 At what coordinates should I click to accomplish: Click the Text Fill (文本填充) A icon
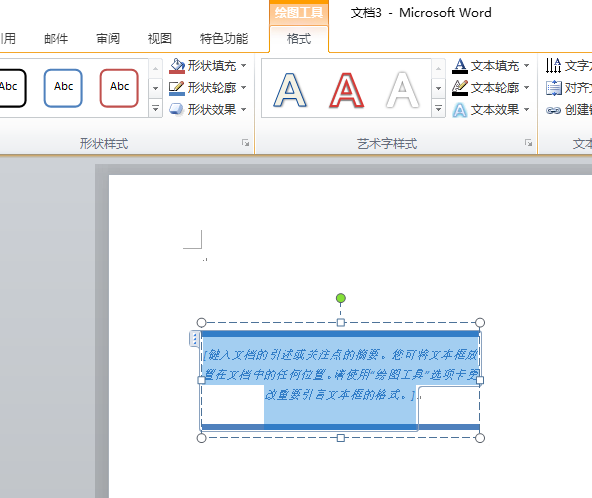click(x=459, y=66)
